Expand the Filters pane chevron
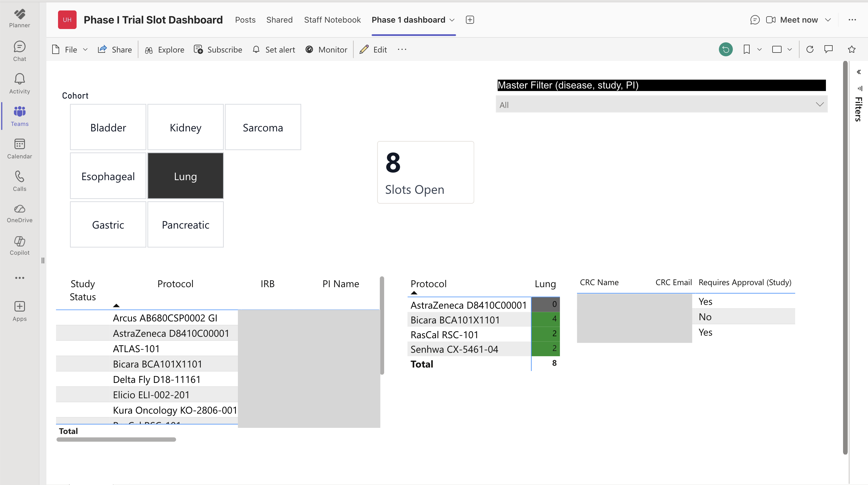This screenshot has height=485, width=868. click(x=858, y=72)
